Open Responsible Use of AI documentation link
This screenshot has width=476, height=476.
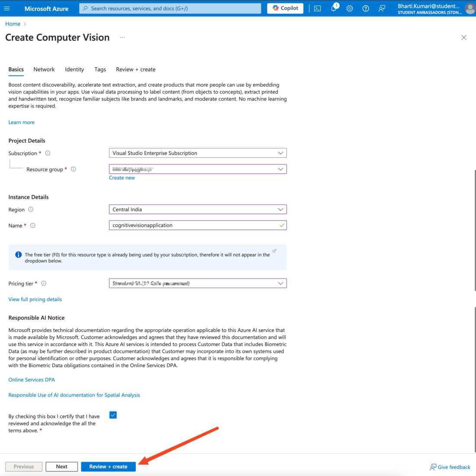point(74,395)
